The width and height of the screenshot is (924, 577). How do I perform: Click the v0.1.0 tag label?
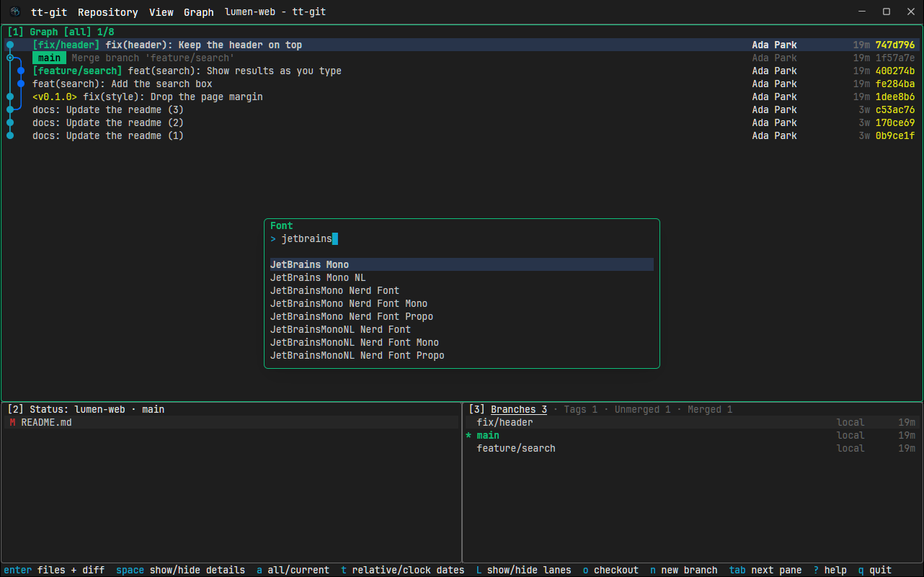point(55,97)
